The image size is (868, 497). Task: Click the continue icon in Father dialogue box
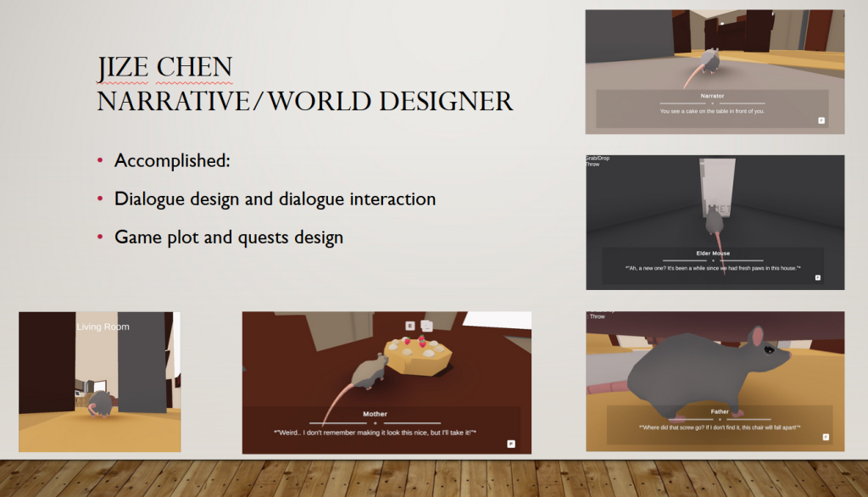826,437
